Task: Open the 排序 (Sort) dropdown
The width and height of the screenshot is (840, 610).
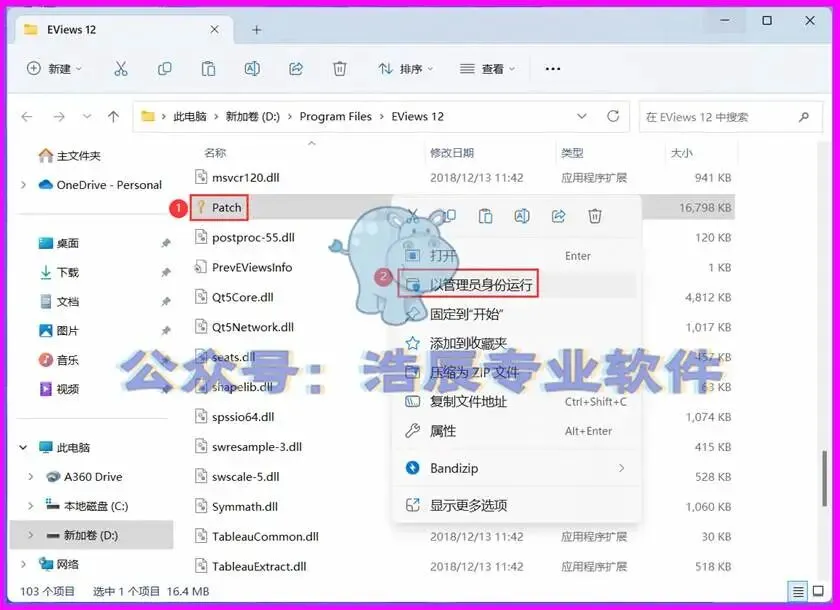Action: click(406, 69)
